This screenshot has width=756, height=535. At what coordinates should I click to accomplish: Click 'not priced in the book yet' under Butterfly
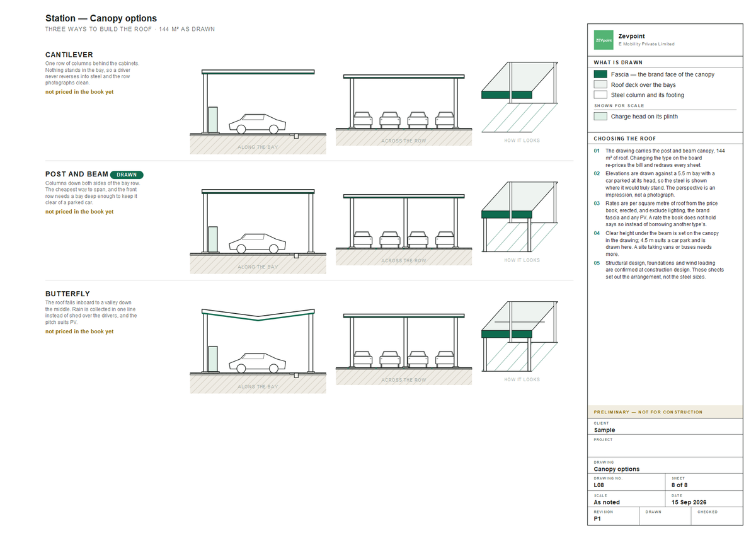(79, 331)
